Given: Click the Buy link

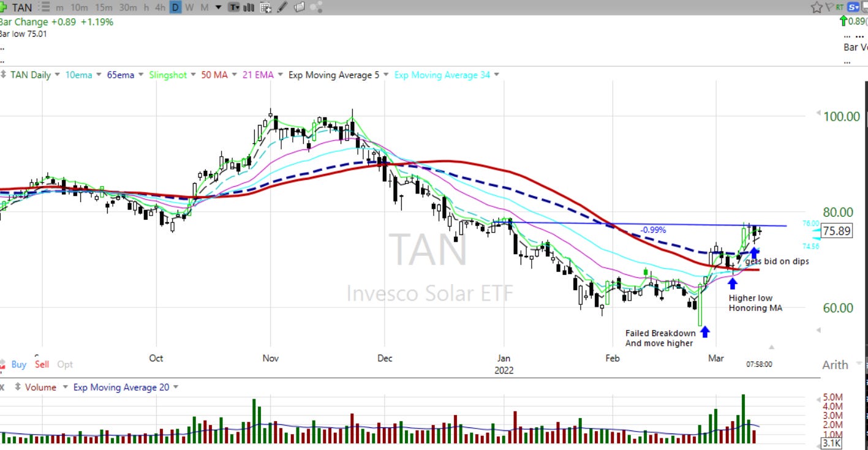Looking at the screenshot, I should [x=19, y=364].
